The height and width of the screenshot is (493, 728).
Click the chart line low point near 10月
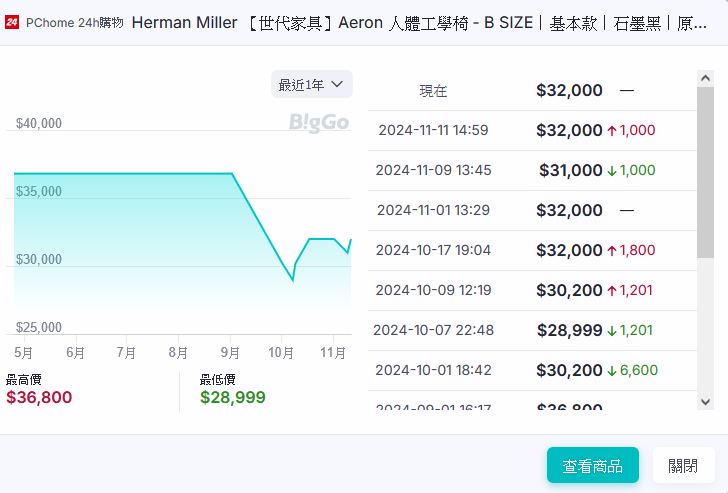click(292, 280)
